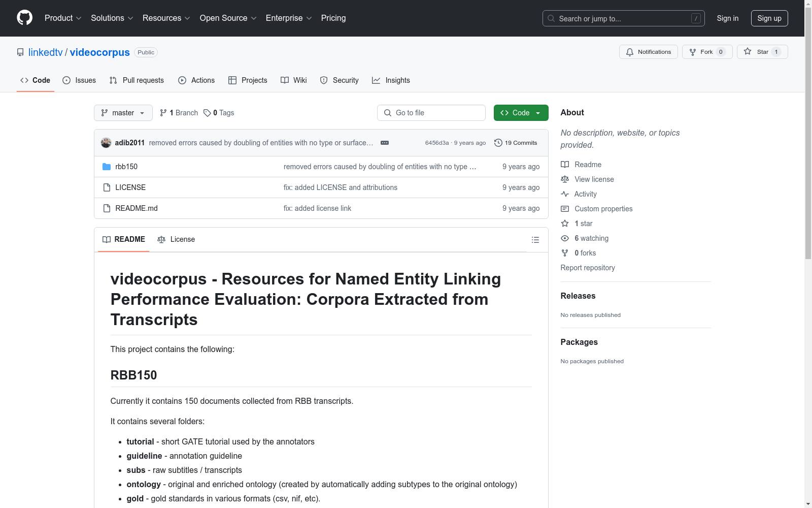The height and width of the screenshot is (508, 812).
Task: Click the search magnifier icon in header
Action: 551,18
